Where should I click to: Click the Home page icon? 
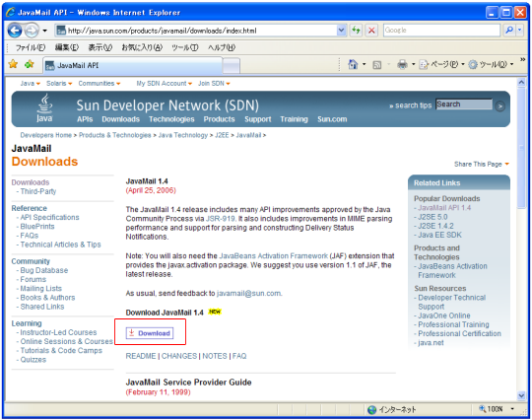[x=353, y=64]
